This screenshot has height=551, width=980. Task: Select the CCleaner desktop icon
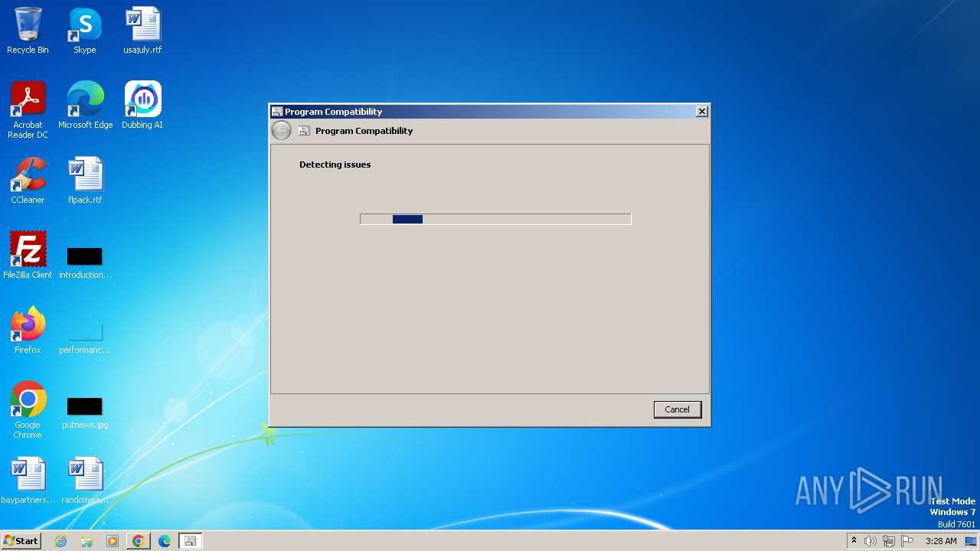(x=28, y=181)
